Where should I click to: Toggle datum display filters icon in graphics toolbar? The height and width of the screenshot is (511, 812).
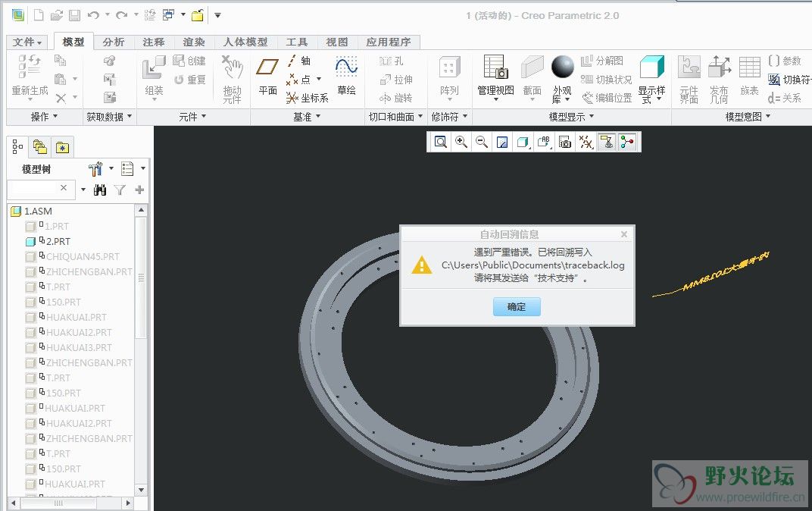click(586, 142)
